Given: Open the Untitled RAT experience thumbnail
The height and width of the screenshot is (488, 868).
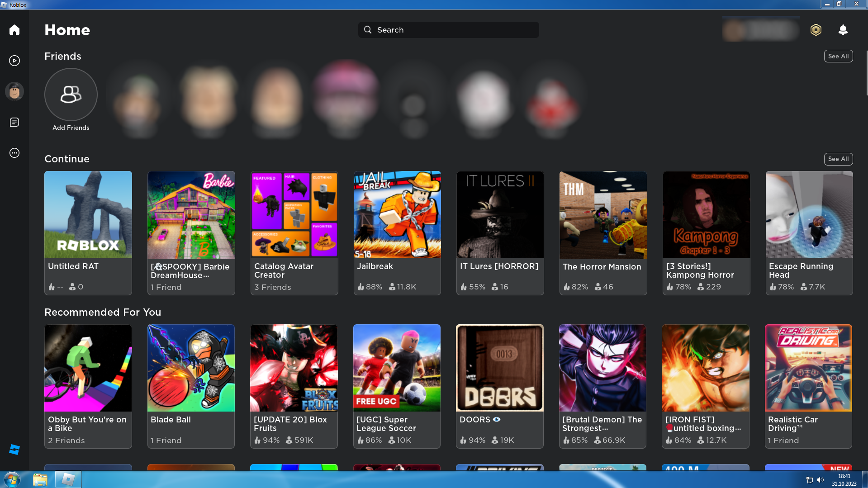Looking at the screenshot, I should click(88, 215).
